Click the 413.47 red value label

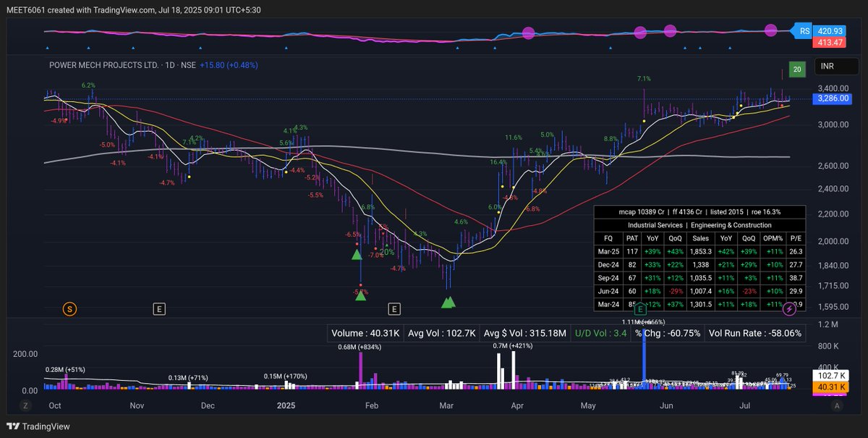coord(830,43)
